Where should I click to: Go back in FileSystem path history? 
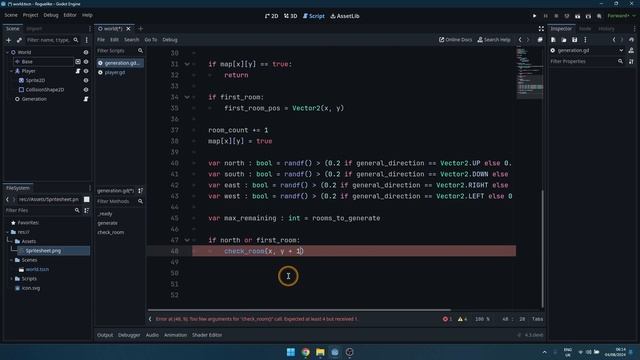click(x=7, y=199)
